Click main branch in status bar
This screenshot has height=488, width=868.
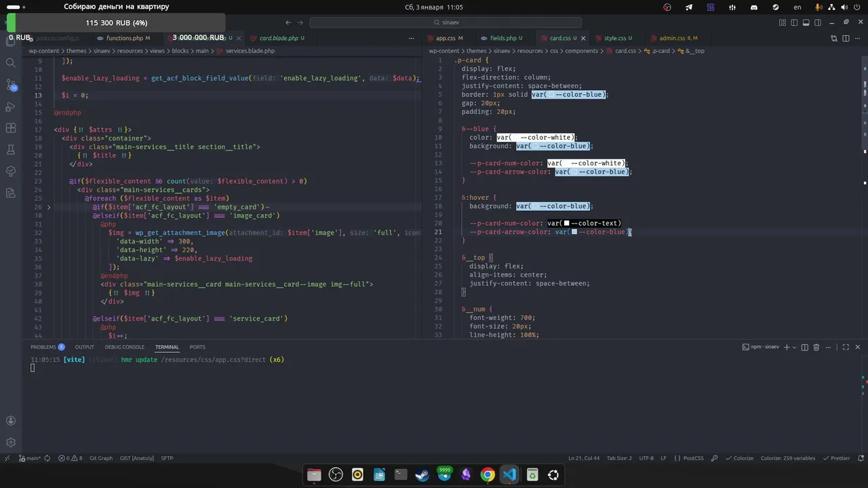pyautogui.click(x=30, y=458)
